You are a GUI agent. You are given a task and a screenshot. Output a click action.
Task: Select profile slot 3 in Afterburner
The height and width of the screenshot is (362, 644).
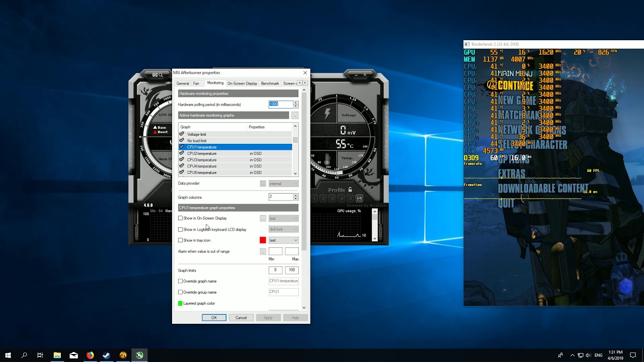click(x=332, y=199)
